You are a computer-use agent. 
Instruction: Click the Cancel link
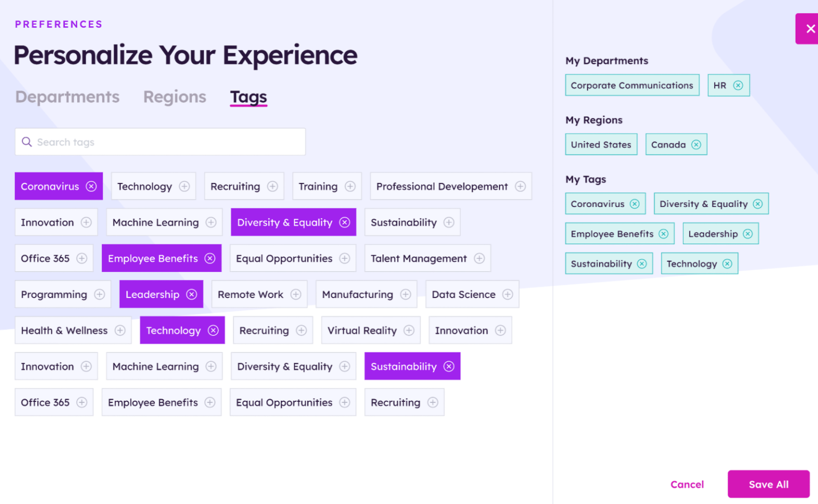(x=687, y=484)
